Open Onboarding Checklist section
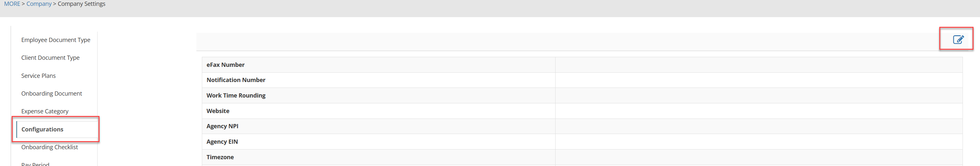The height and width of the screenshot is (166, 980). (x=49, y=147)
